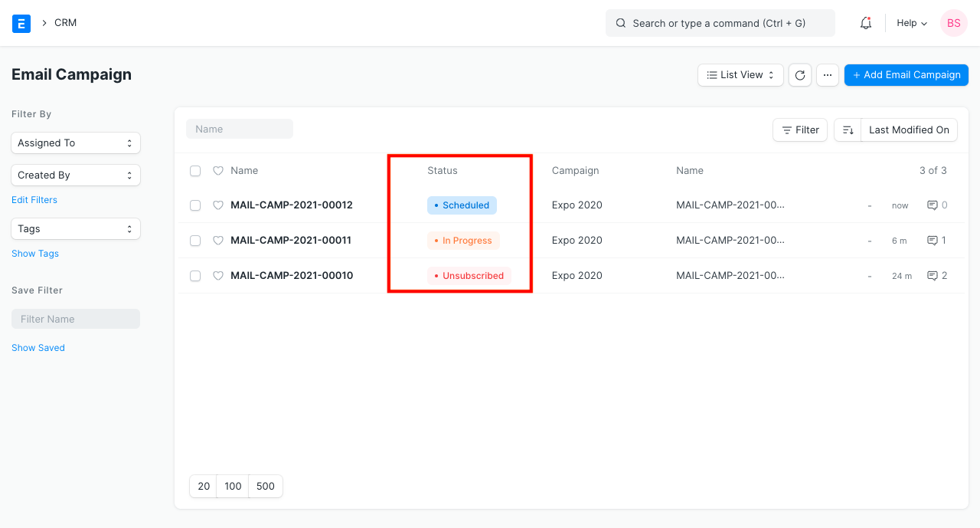Viewport: 980px width, 528px height.
Task: Check the box for MAIL-CAMP-2021-00012
Action: click(x=195, y=205)
